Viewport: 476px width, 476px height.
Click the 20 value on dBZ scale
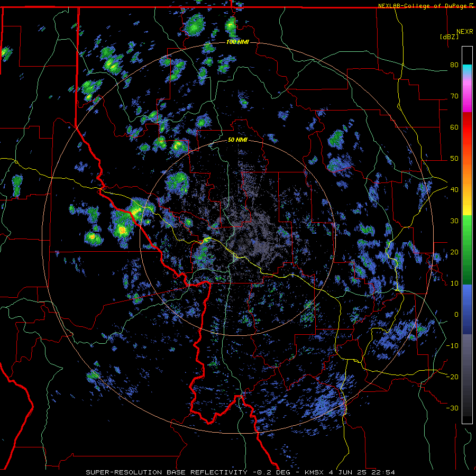454,252
